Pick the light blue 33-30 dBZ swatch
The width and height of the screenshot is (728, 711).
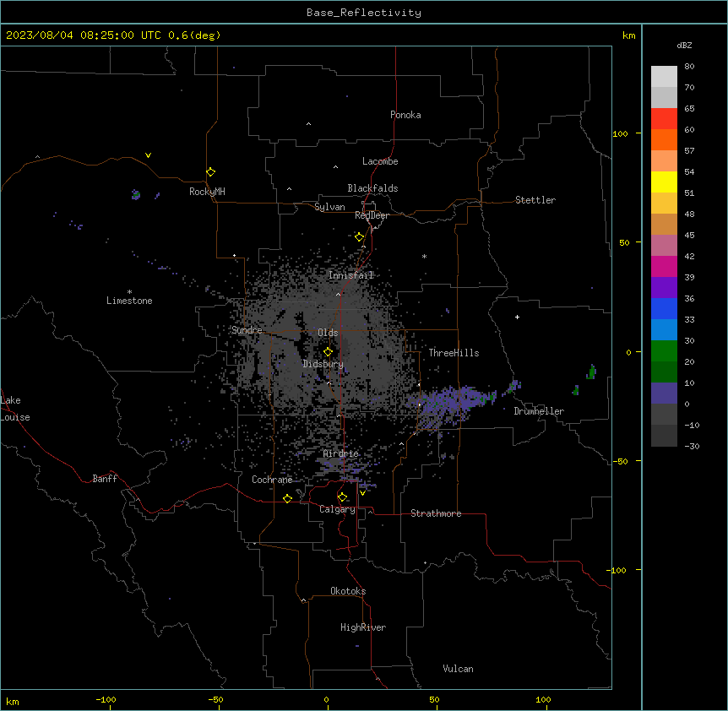[664, 330]
